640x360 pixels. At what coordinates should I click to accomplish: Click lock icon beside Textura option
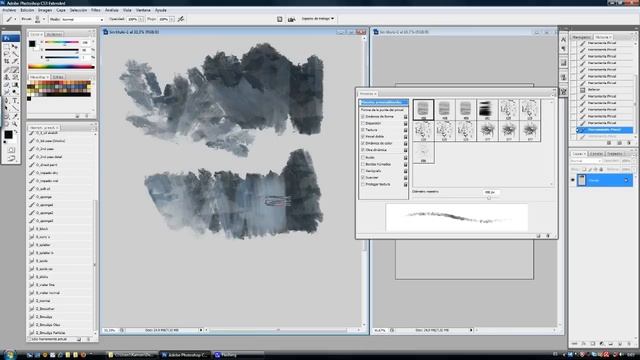405,130
